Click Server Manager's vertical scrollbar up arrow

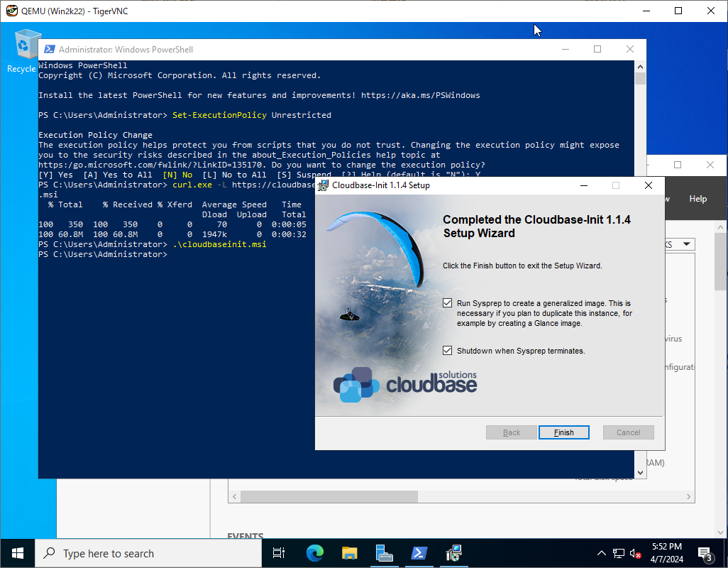coord(721,227)
